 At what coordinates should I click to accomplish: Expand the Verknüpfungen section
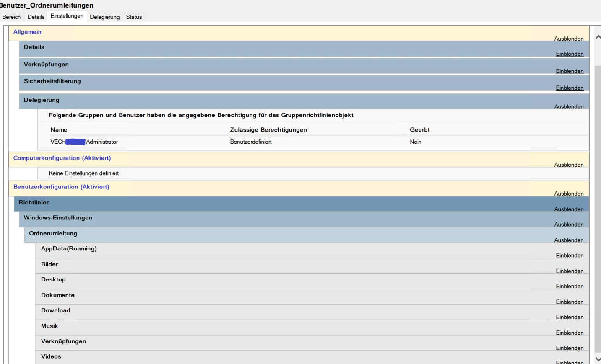pyautogui.click(x=570, y=71)
